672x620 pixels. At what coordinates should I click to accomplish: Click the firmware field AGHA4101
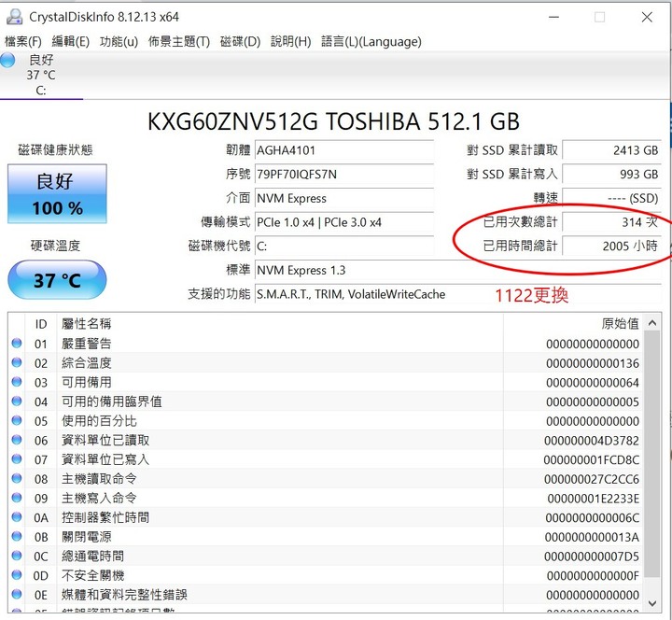pos(344,150)
